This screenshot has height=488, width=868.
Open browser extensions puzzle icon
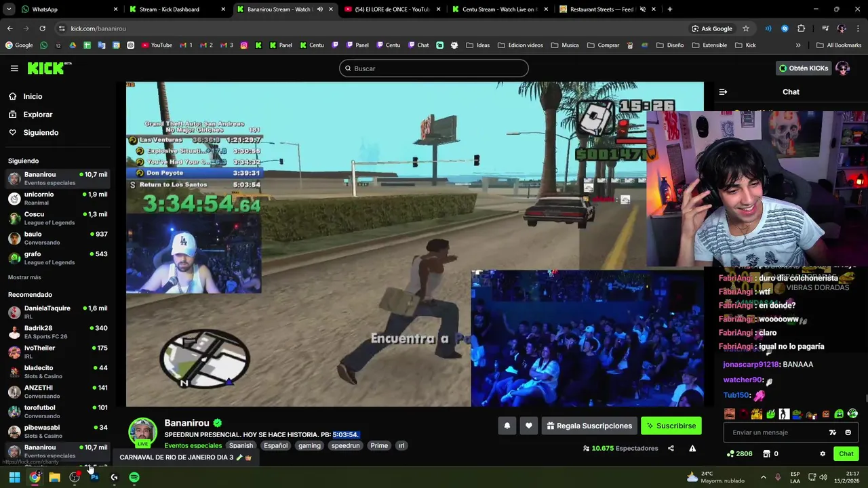pyautogui.click(x=802, y=28)
